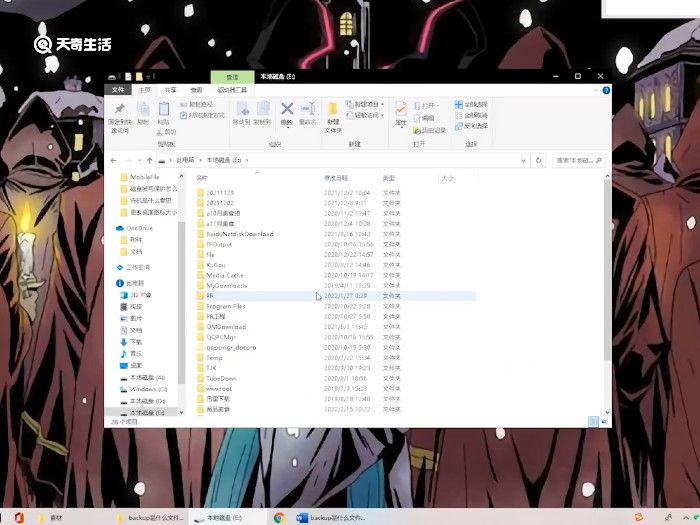
Task: Click the file list vertical scrollbar
Action: (607, 270)
